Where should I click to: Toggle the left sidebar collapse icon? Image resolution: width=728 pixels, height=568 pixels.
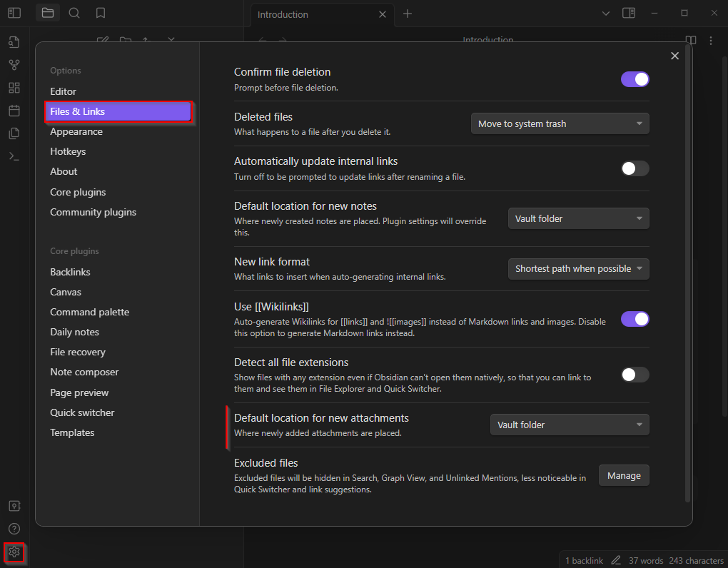coord(14,13)
